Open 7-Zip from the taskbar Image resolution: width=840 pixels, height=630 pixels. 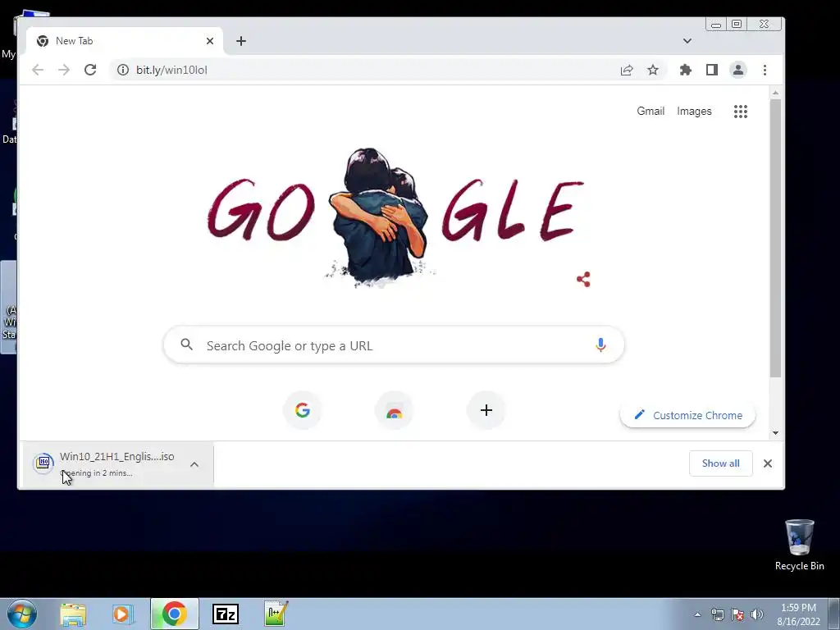click(226, 614)
